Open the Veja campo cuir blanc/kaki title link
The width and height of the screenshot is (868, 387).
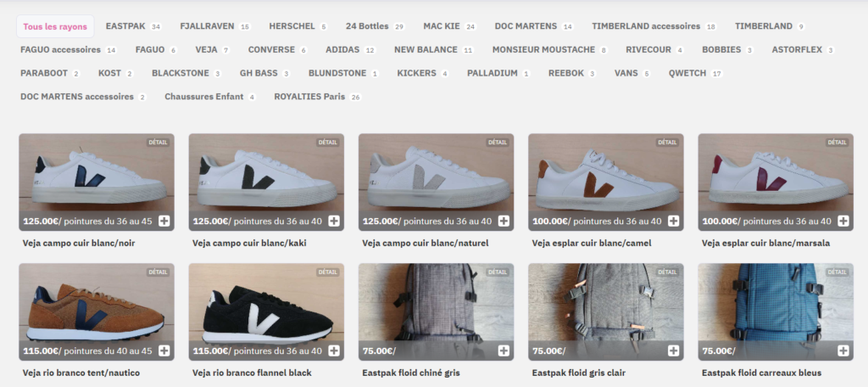[249, 243]
